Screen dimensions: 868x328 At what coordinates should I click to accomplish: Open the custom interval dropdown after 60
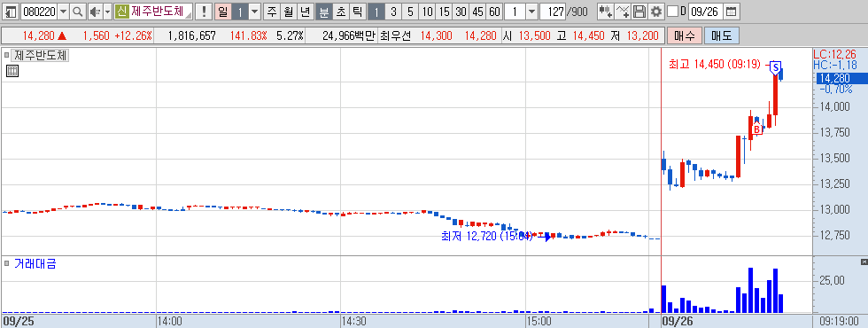[531, 11]
